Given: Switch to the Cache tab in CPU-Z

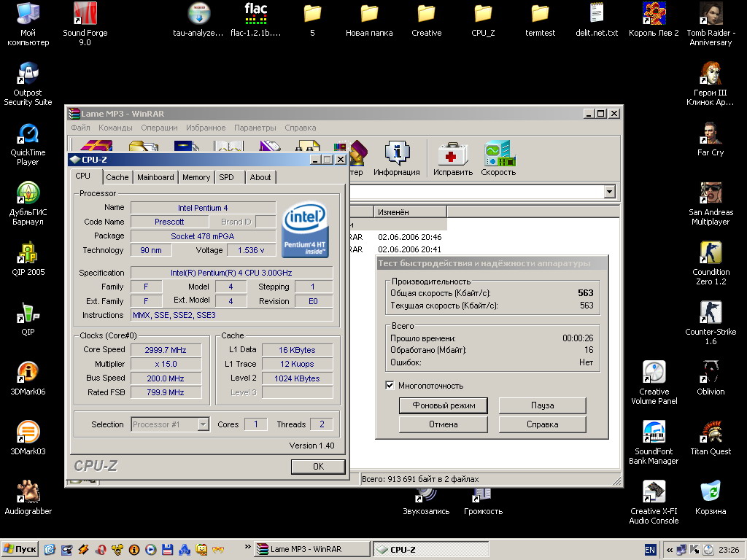Looking at the screenshot, I should point(117,177).
